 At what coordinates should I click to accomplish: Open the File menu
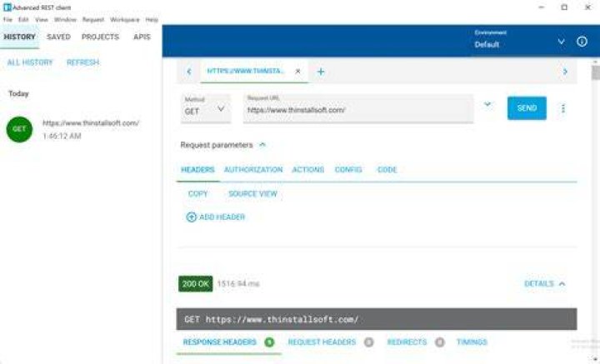(7, 19)
